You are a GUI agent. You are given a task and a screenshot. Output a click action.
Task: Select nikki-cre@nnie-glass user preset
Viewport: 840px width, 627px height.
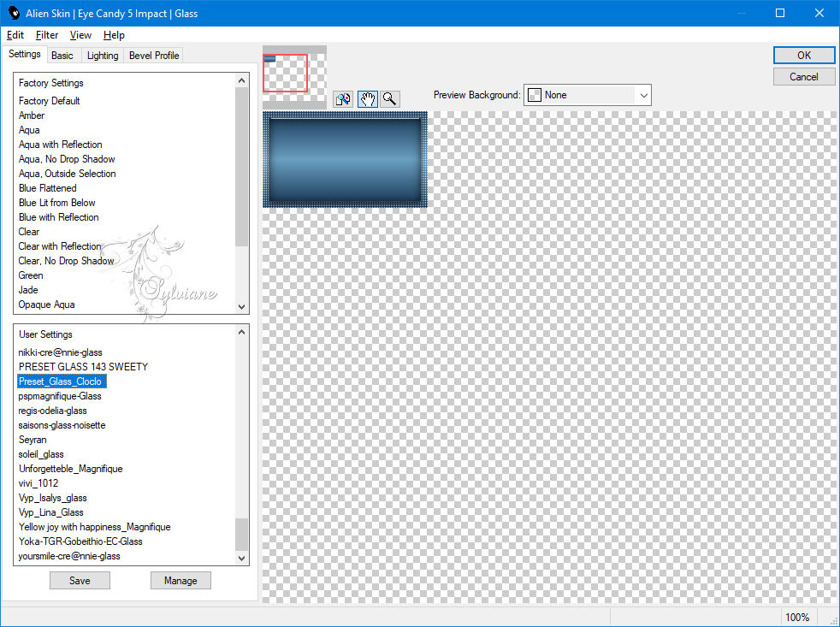tap(60, 352)
